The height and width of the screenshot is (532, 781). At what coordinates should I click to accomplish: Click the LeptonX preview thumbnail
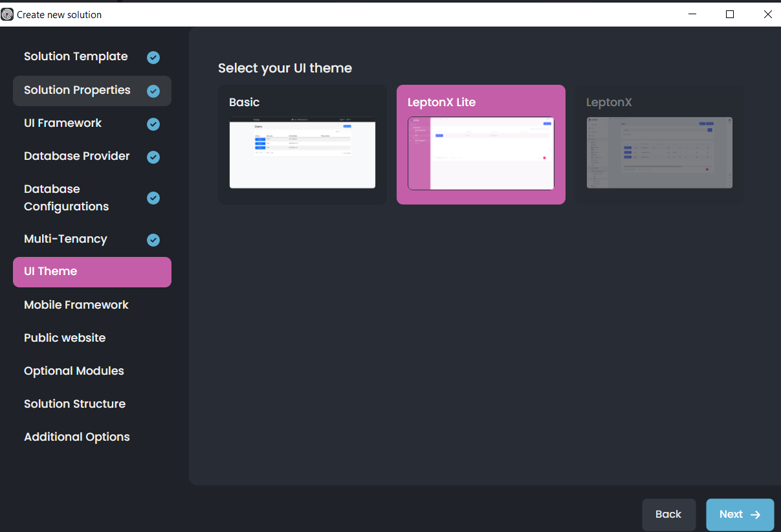point(659,153)
